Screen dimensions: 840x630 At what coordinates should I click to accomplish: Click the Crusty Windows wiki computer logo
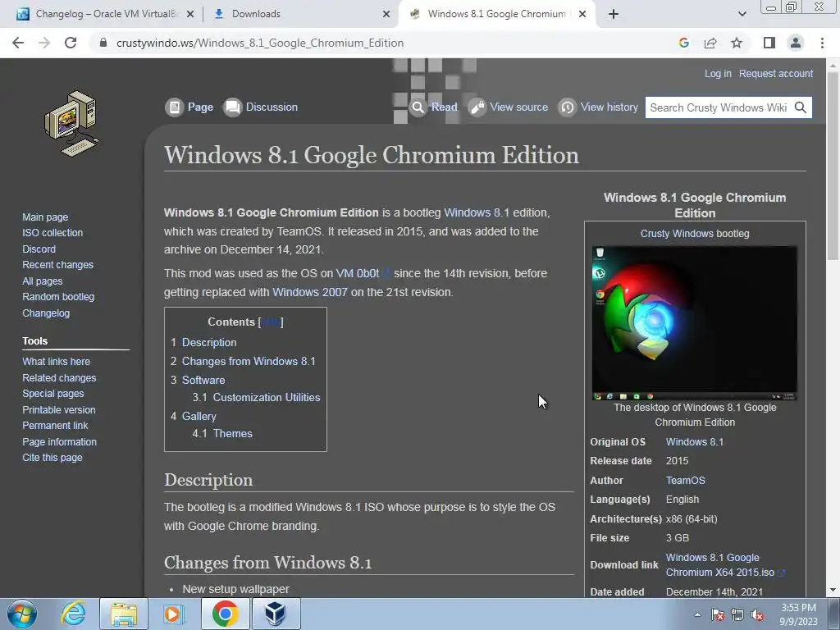tap(71, 124)
